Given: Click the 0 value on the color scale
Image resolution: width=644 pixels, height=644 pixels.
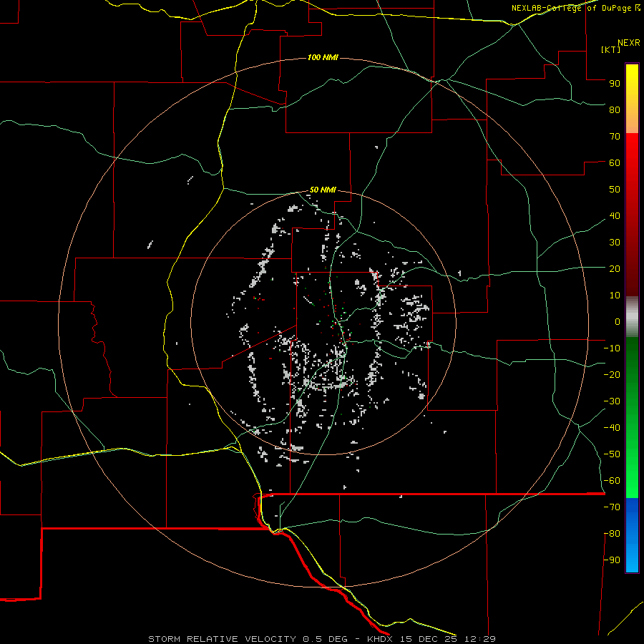Looking at the screenshot, I should pyautogui.click(x=618, y=321).
